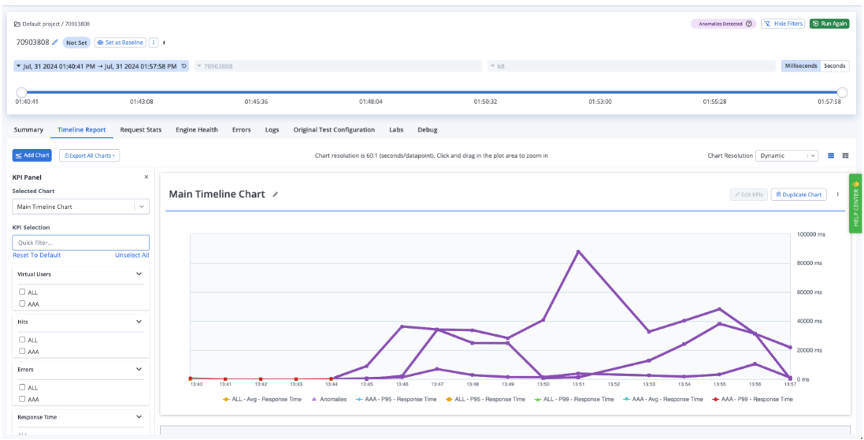Click the left time-range slider handle at 01:40:41
864x440 pixels.
(x=21, y=92)
